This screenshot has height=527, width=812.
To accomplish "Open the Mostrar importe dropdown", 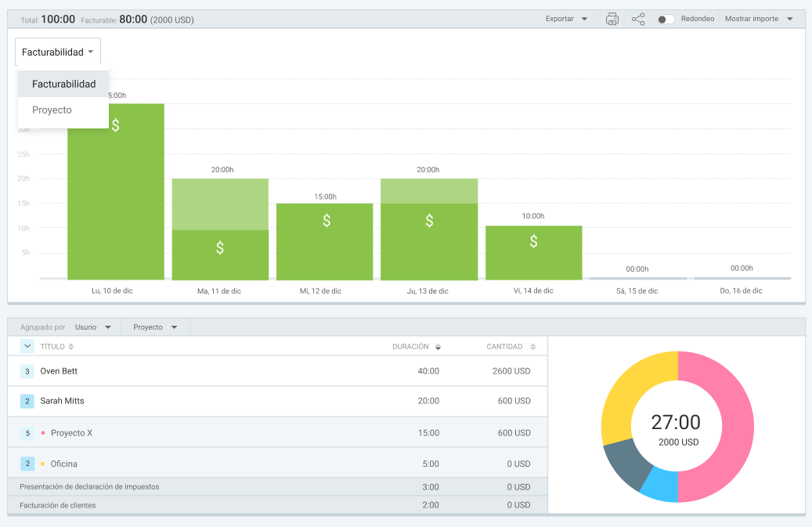I will 759,19.
